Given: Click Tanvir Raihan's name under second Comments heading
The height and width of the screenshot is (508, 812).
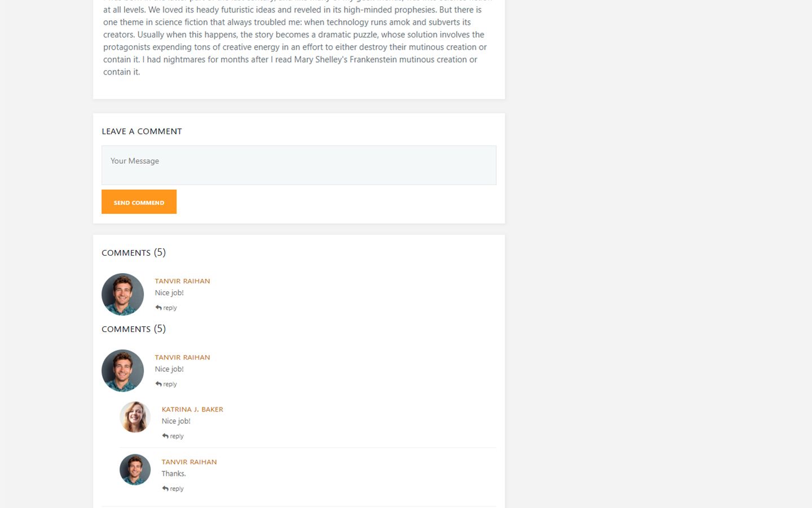Looking at the screenshot, I should point(182,357).
